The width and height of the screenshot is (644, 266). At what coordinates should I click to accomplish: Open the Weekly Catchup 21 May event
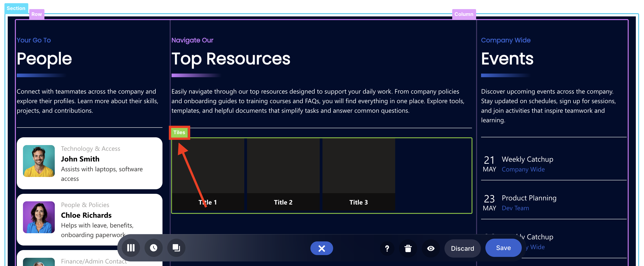[527, 159]
